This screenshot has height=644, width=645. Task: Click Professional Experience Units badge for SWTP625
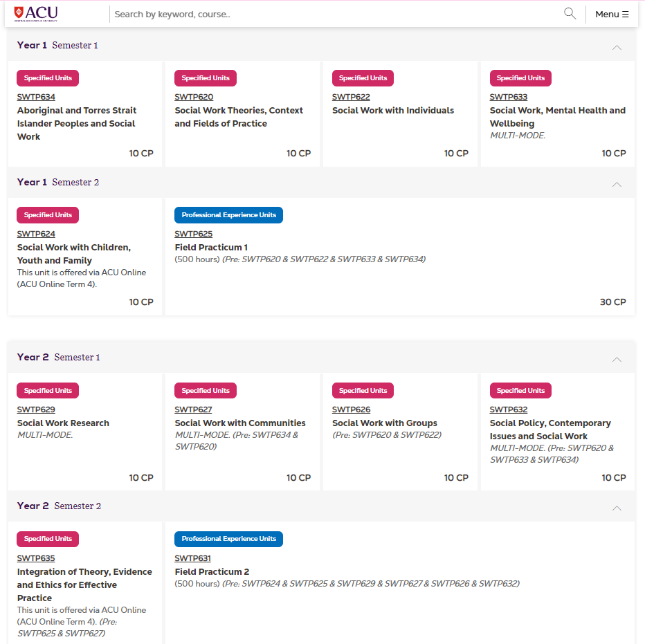point(228,215)
